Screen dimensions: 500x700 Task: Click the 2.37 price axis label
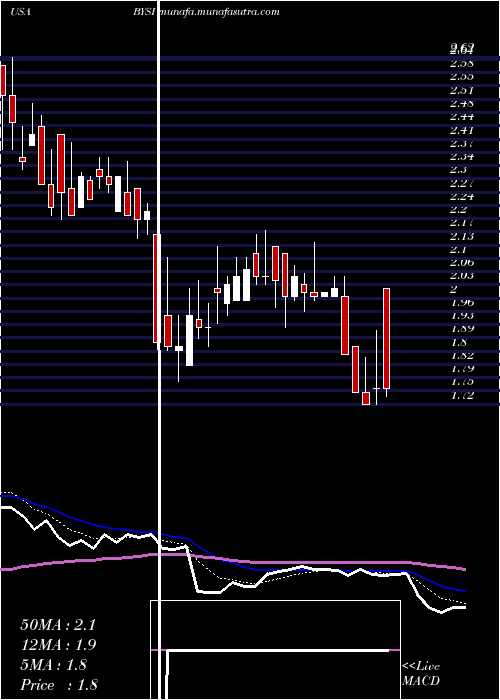461,143
